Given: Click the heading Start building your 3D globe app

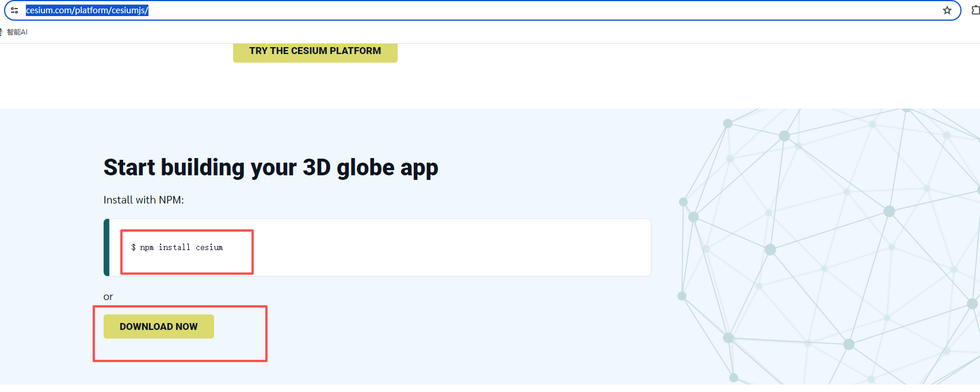Looking at the screenshot, I should (x=270, y=168).
